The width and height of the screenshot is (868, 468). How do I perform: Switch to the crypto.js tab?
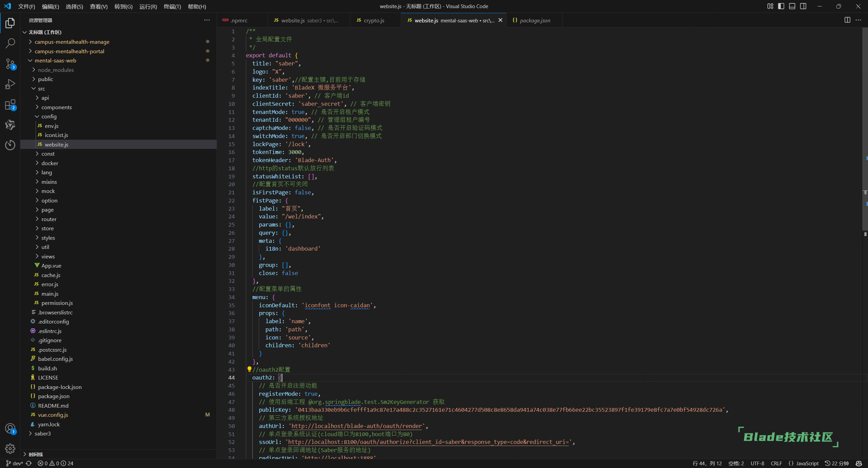[376, 20]
